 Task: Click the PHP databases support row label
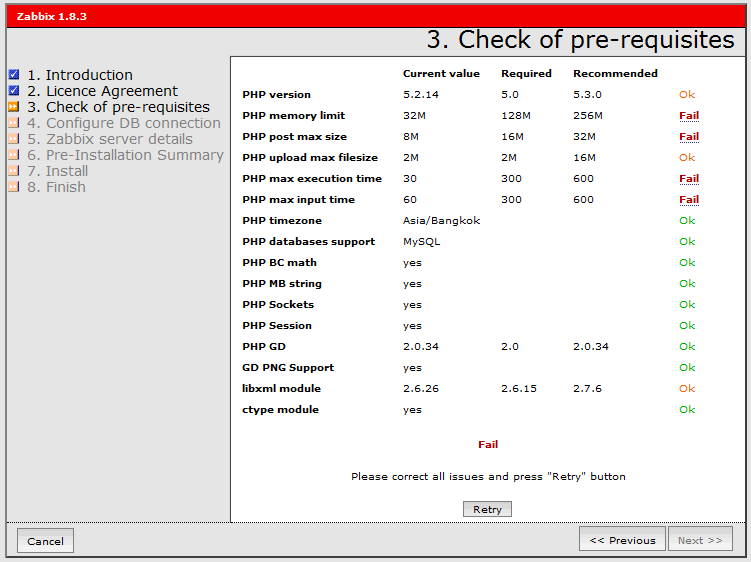tap(308, 241)
